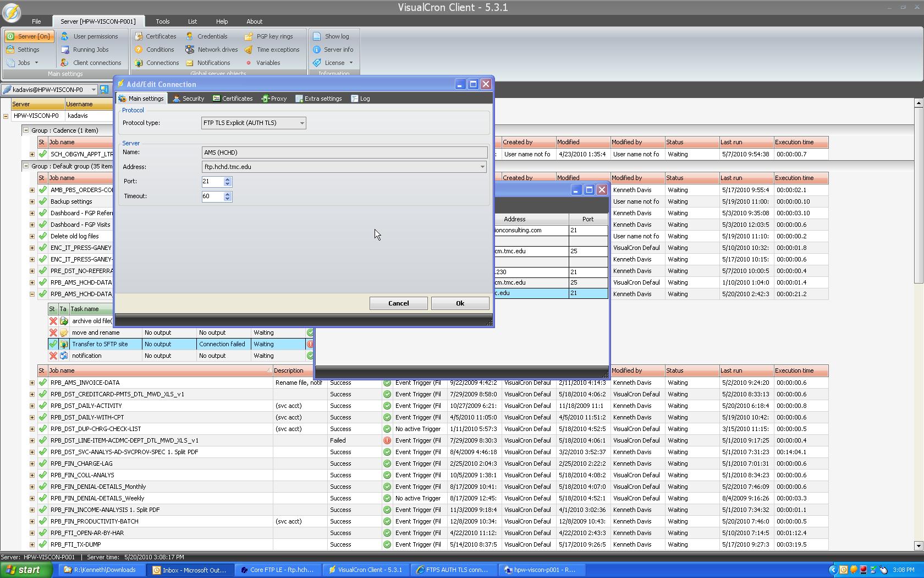Toggle active status of move and rename task
This screenshot has width=924, height=578.
click(53, 332)
